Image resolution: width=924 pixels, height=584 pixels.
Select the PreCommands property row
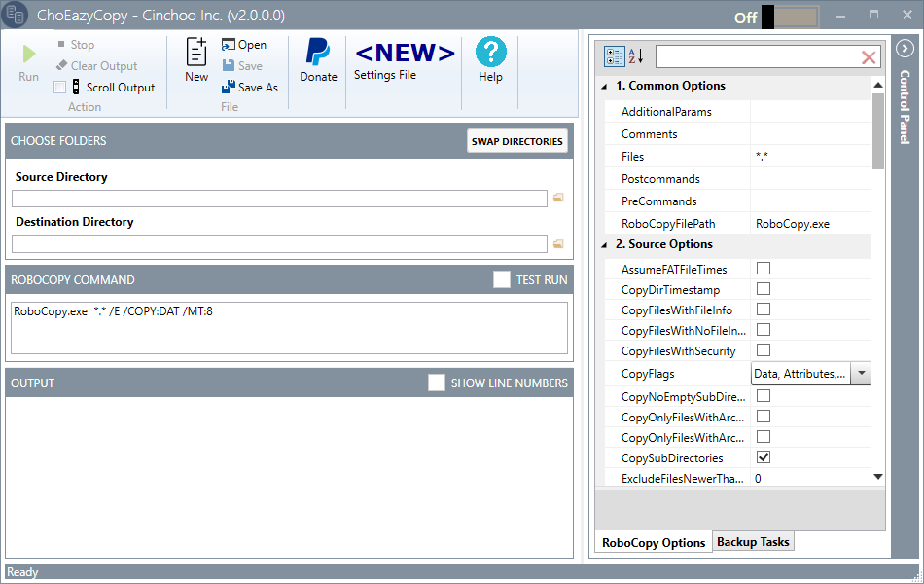tap(738, 201)
